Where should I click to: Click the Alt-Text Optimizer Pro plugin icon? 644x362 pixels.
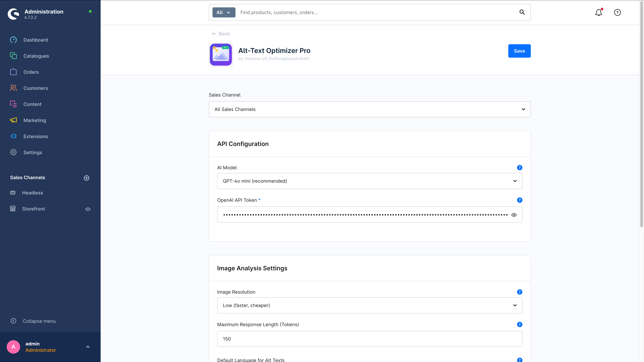point(221,54)
